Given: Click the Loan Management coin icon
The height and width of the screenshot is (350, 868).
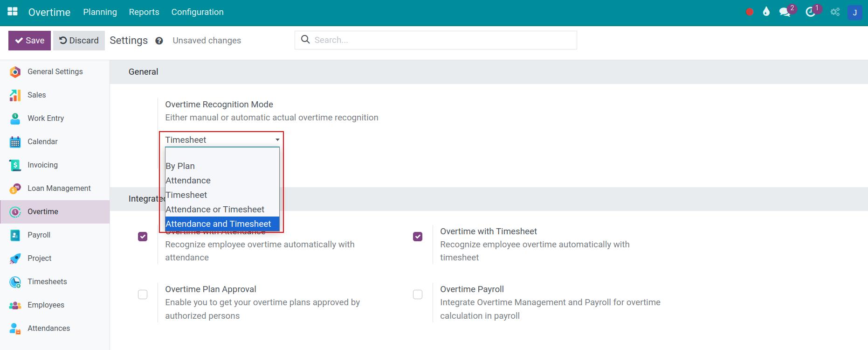Looking at the screenshot, I should click(15, 189).
